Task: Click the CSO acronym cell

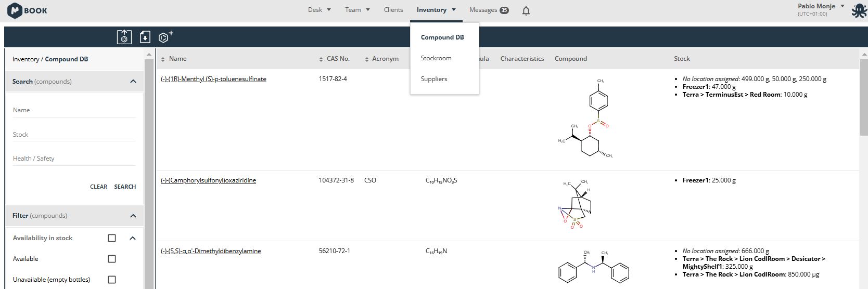Action: (x=370, y=180)
